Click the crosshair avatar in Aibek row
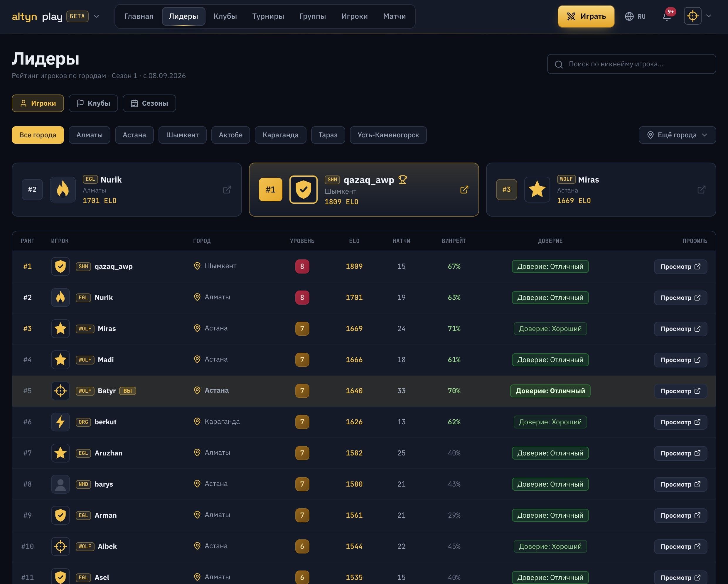Viewport: 728px width, 584px height. click(60, 546)
